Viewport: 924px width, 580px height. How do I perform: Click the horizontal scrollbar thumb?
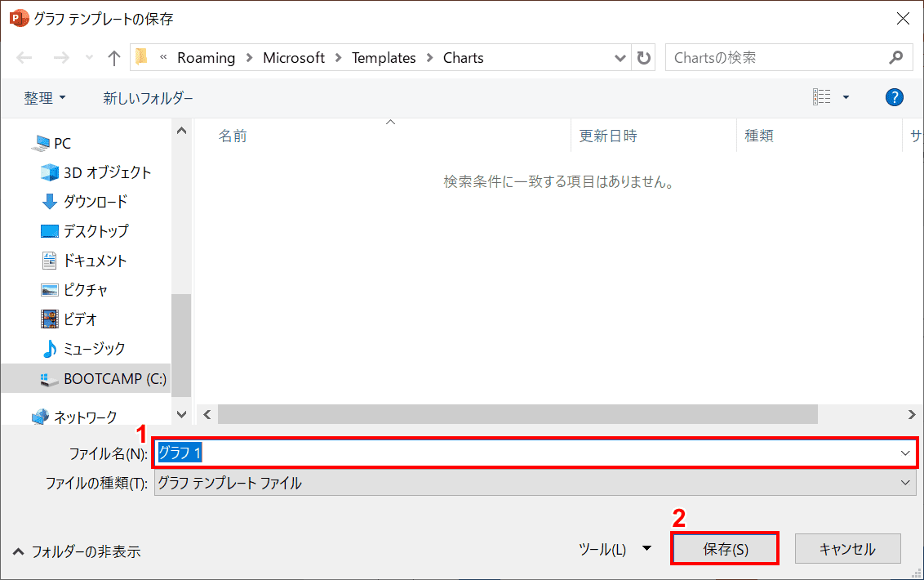tap(518, 414)
